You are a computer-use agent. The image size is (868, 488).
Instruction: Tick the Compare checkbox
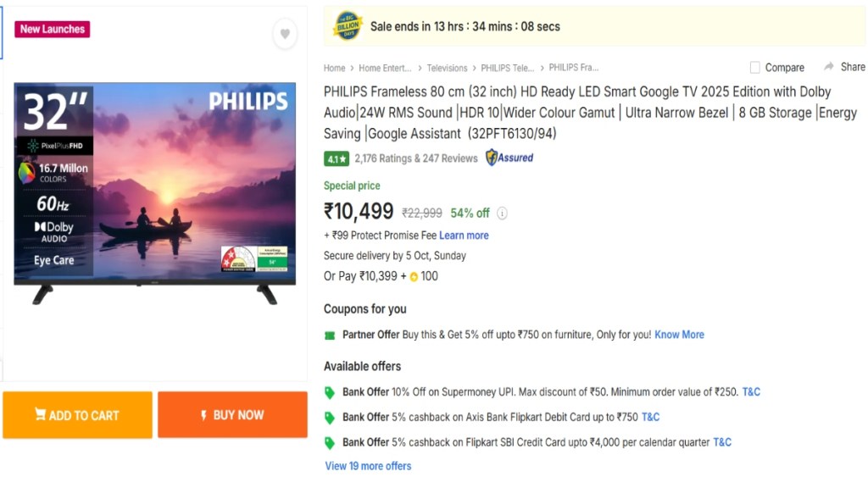point(755,68)
